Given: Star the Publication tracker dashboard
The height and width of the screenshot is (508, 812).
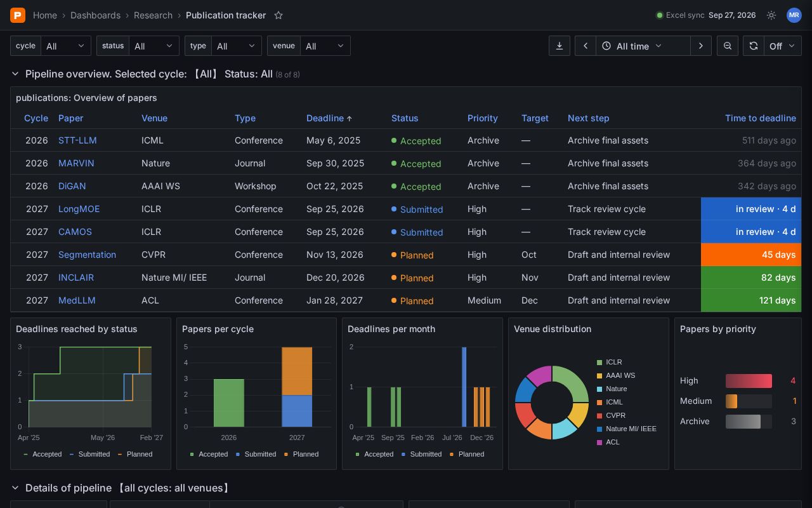Looking at the screenshot, I should click(278, 15).
